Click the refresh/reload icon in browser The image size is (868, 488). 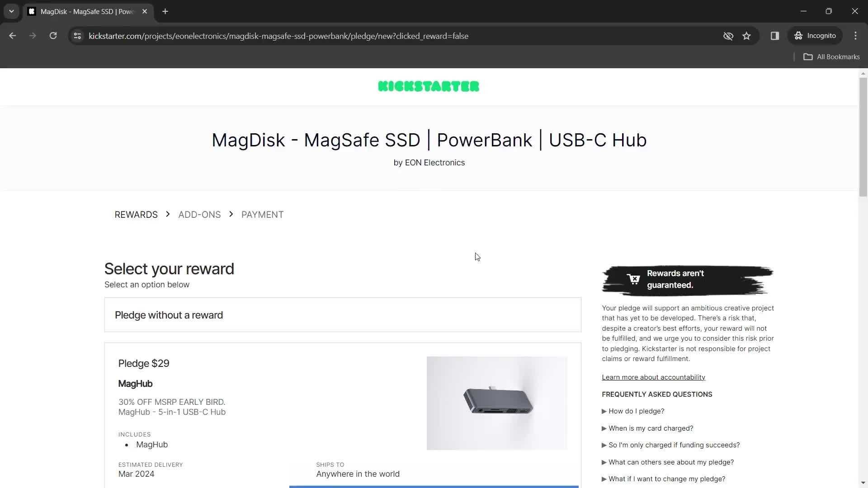(53, 36)
